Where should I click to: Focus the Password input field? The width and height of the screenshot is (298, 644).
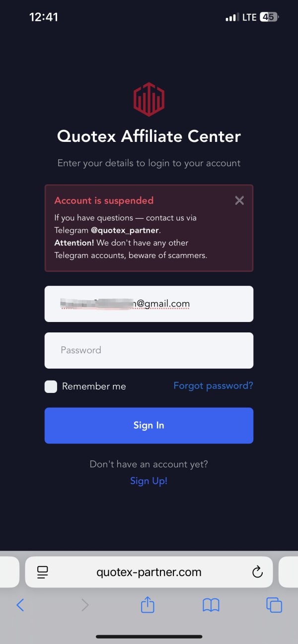pyautogui.click(x=149, y=350)
